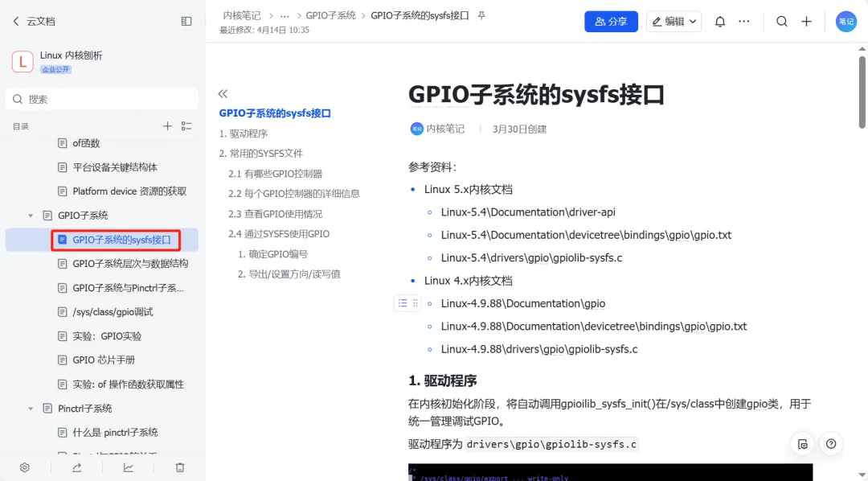Viewport: 868px width, 481px height.
Task: Collapse the outline with double chevron
Action: [223, 93]
